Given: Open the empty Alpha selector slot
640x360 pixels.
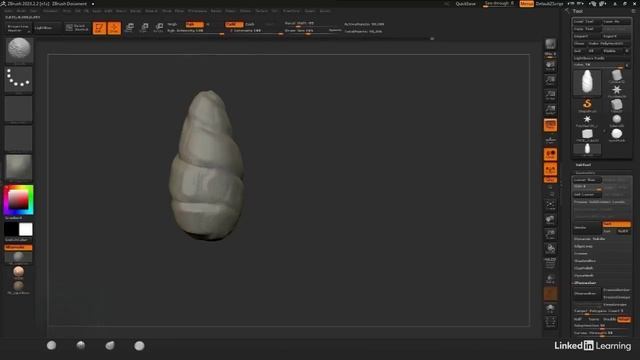Looking at the screenshot, I should tap(19, 109).
